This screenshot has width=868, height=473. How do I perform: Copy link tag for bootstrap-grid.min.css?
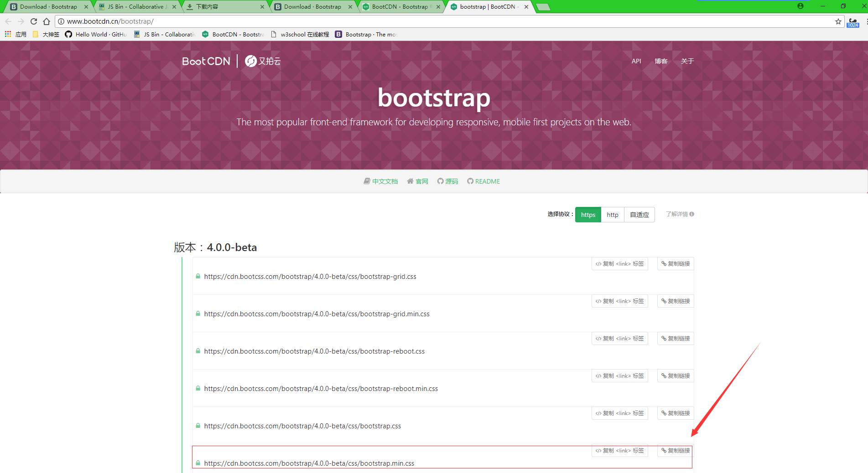[620, 301]
